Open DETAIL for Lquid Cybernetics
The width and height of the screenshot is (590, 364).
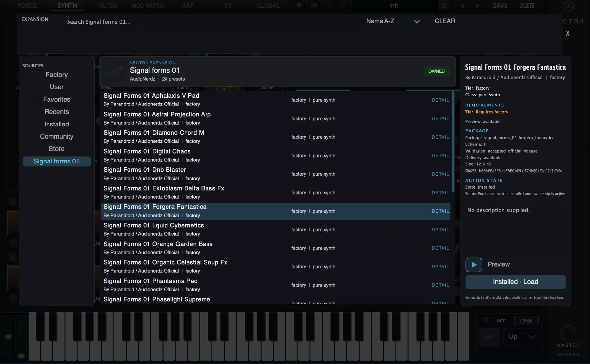(x=440, y=230)
